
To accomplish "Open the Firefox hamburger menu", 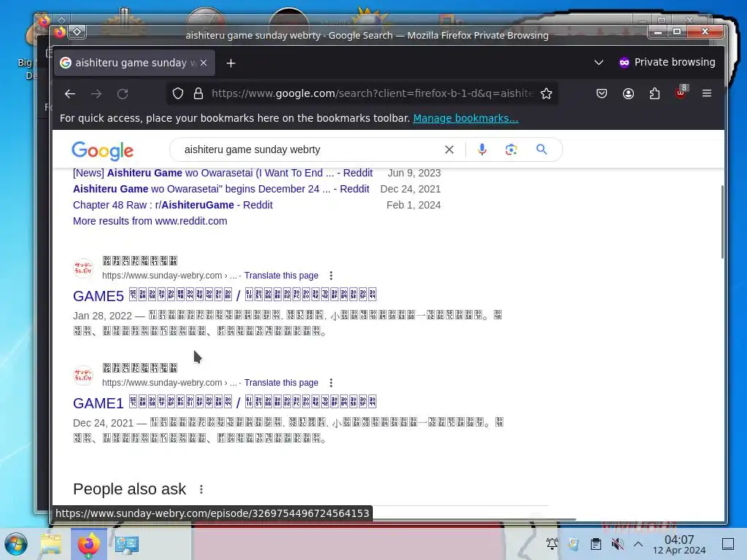I will (x=707, y=93).
